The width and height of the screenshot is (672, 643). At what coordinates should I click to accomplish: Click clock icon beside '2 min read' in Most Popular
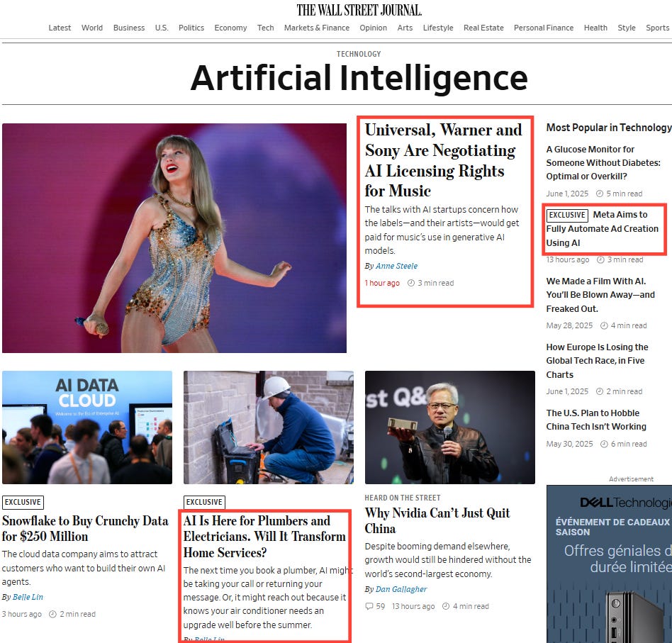tap(600, 391)
